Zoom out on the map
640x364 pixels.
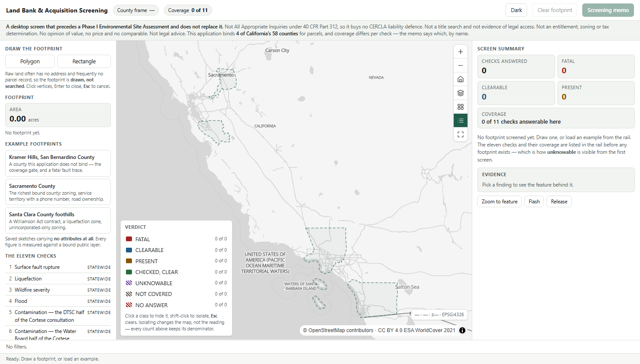click(x=461, y=65)
